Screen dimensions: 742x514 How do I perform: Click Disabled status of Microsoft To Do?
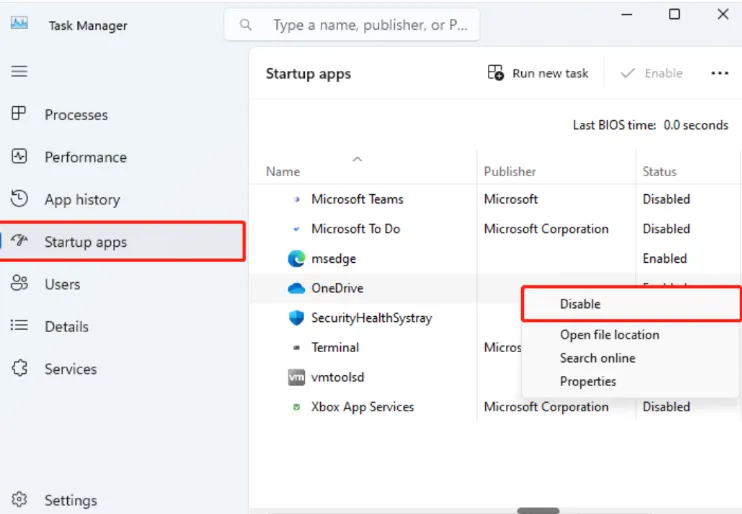pos(666,229)
